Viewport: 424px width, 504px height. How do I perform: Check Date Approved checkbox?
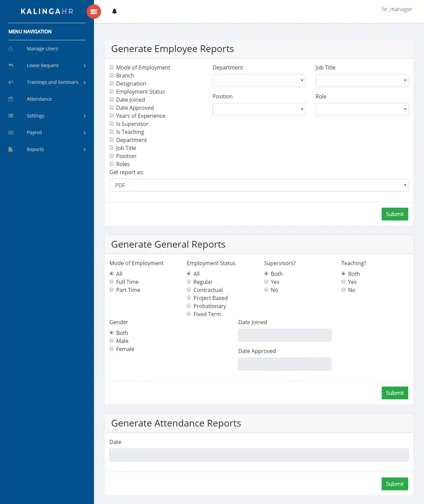click(111, 107)
